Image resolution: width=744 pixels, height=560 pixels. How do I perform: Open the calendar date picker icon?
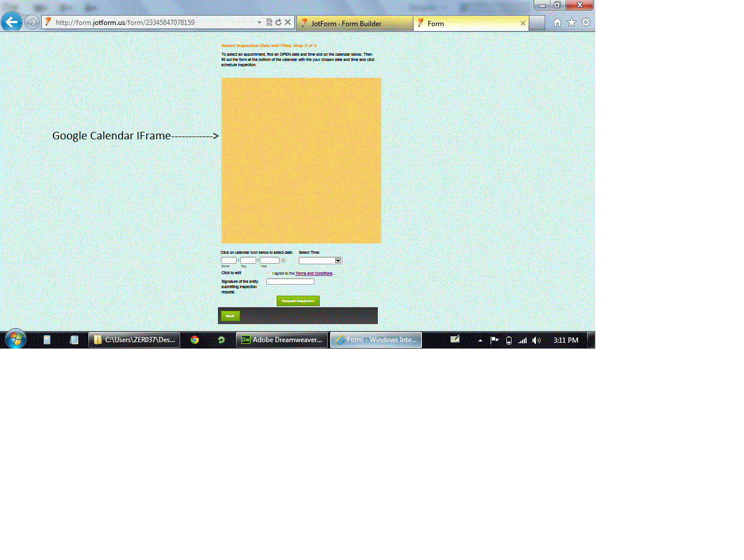[283, 260]
